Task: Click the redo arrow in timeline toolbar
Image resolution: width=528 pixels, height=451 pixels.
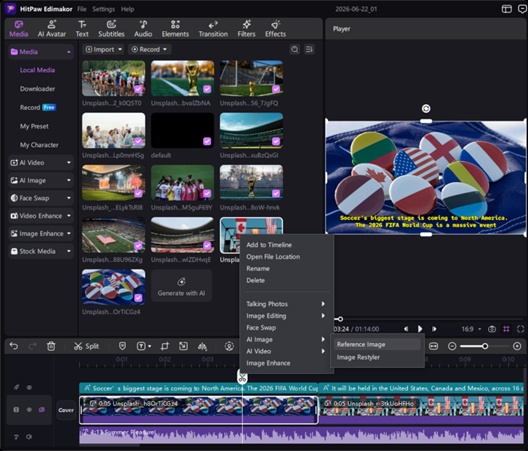Action: 33,346
